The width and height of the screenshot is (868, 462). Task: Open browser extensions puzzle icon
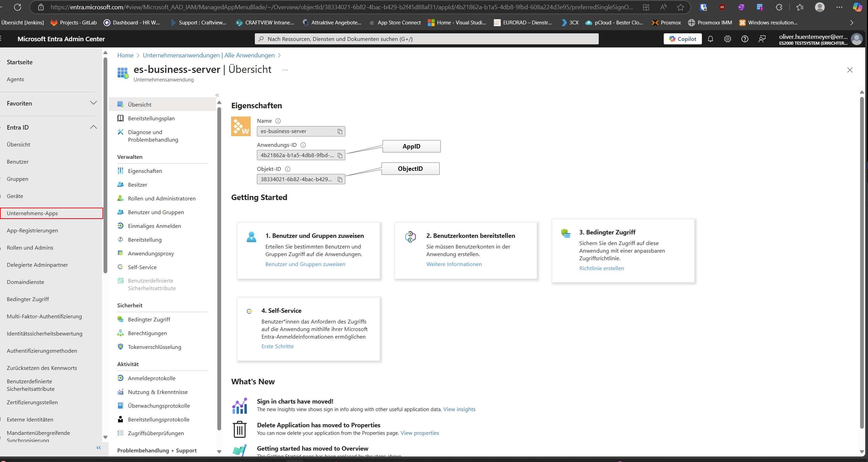[779, 7]
